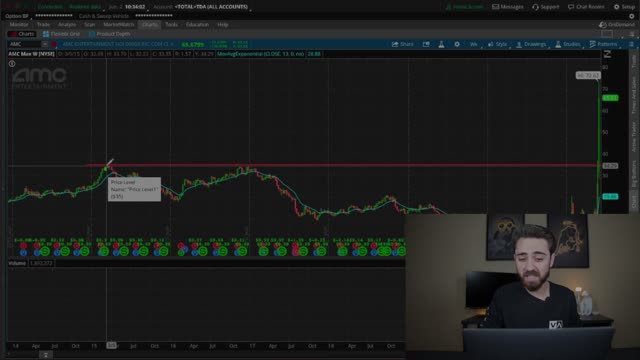Click the Volume study label

(x=17, y=263)
